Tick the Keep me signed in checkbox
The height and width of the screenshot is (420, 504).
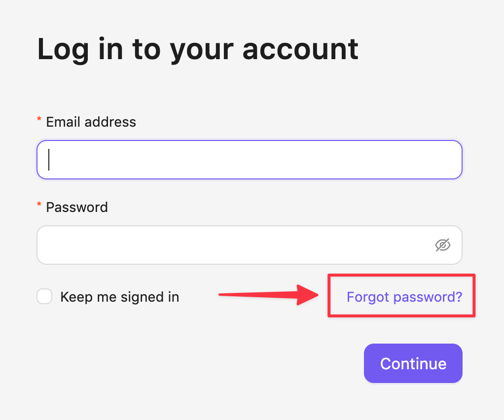(x=44, y=297)
